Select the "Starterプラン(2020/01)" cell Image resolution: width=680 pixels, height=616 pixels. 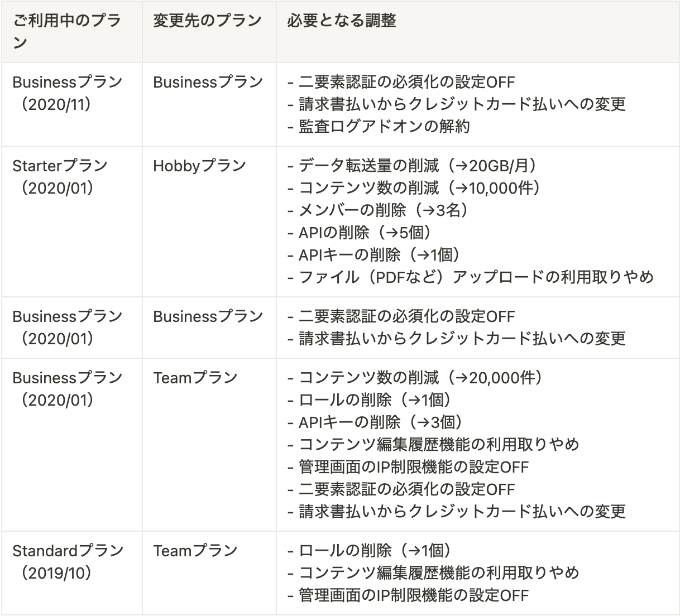pos(60,177)
